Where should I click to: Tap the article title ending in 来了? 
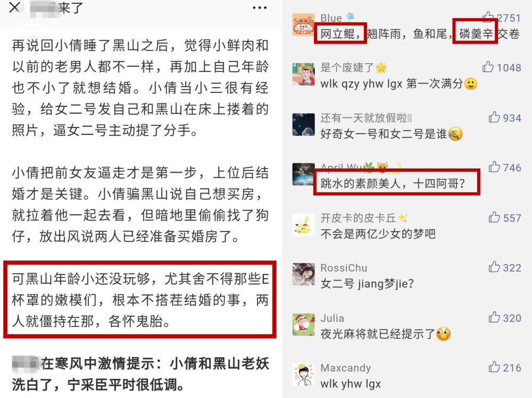click(56, 7)
